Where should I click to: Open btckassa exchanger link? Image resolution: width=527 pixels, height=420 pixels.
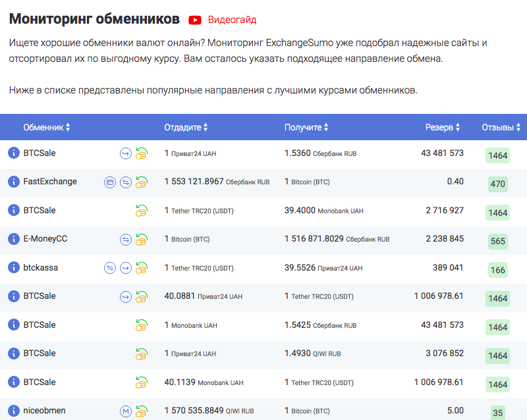41,267
